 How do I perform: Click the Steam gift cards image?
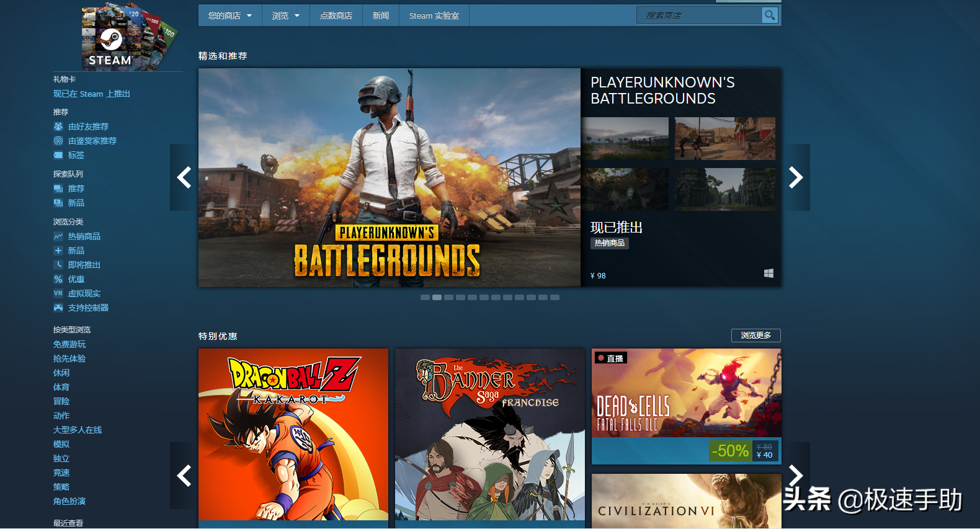(128, 36)
